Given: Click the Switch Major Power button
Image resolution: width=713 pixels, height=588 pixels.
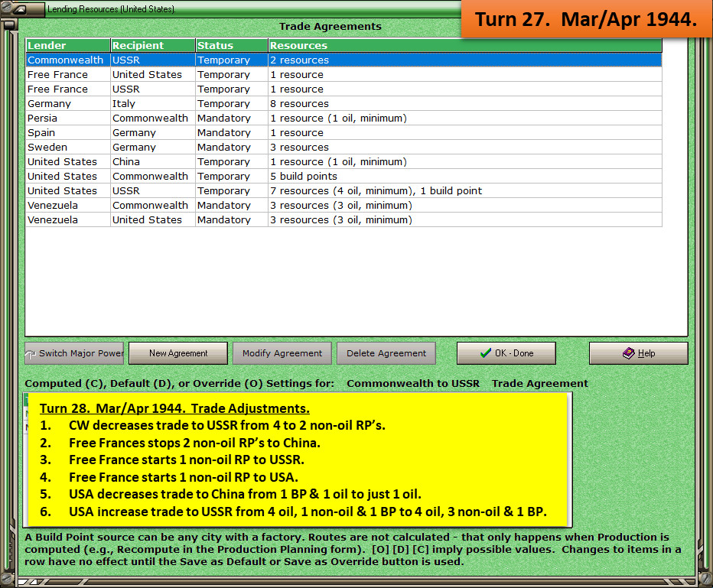Looking at the screenshot, I should [x=74, y=353].
